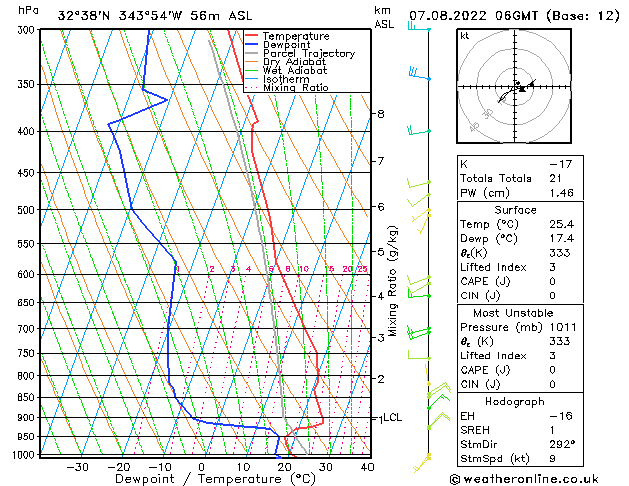629x486 pixels.
Task: Click the yellow surface wind barb
Action: click(422, 462)
